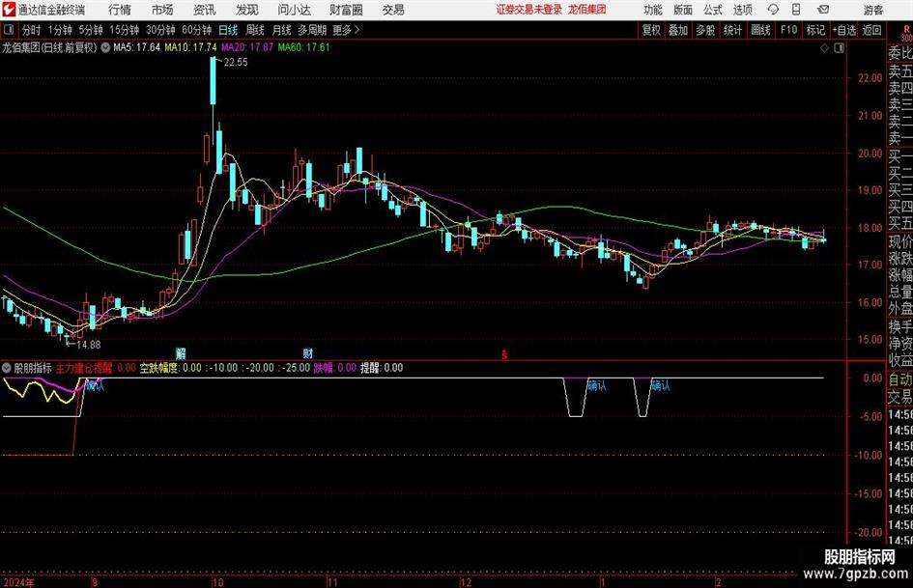Image resolution: width=913 pixels, height=588 pixels.
Task: Click the 复权 toolbar button
Action: pos(651,30)
